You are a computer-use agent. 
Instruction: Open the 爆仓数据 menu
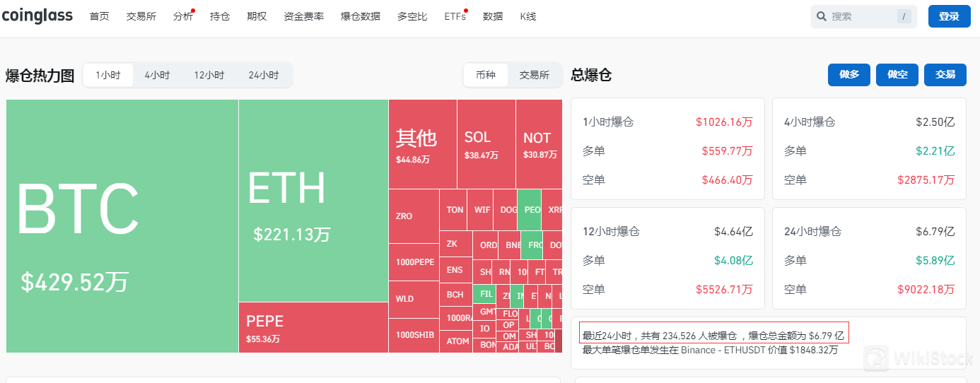tap(360, 16)
